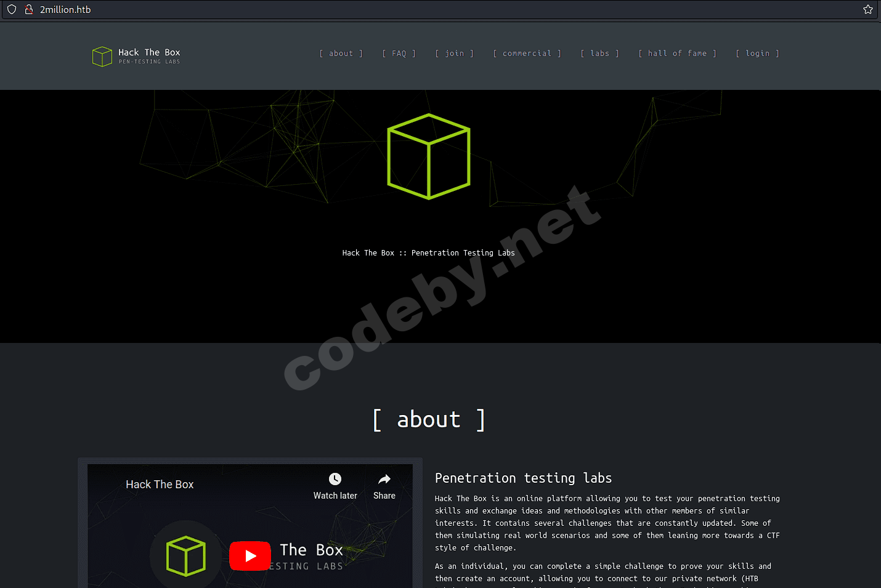Go to the FAQ section
This screenshot has width=881, height=588.
399,54
